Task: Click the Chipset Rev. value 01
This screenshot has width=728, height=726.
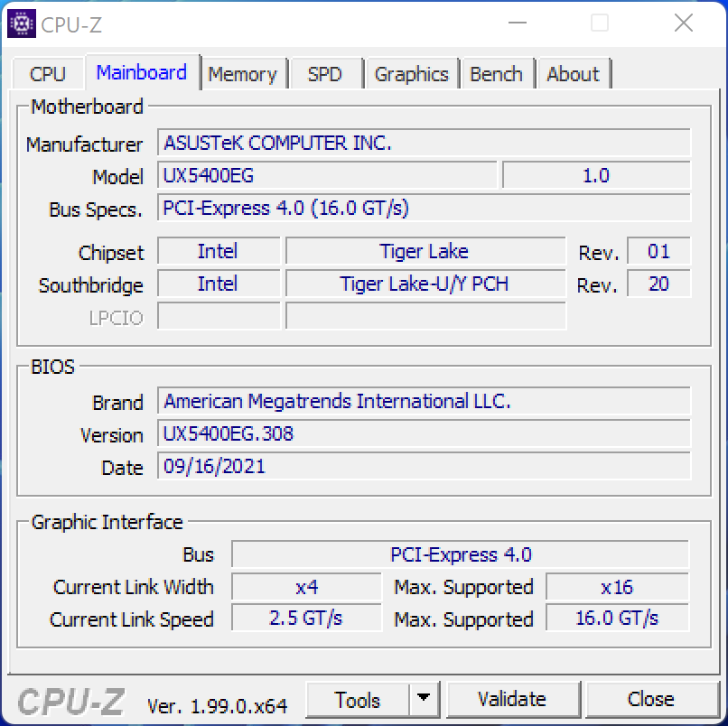Action: pyautogui.click(x=658, y=252)
